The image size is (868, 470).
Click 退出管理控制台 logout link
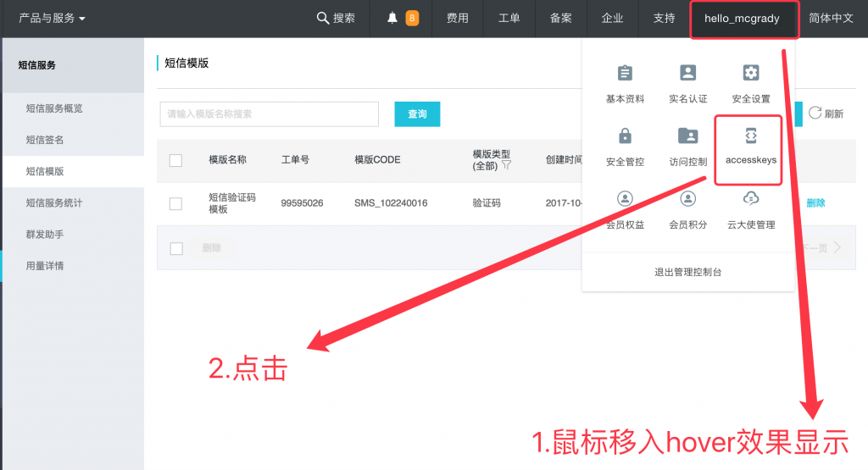pos(687,272)
